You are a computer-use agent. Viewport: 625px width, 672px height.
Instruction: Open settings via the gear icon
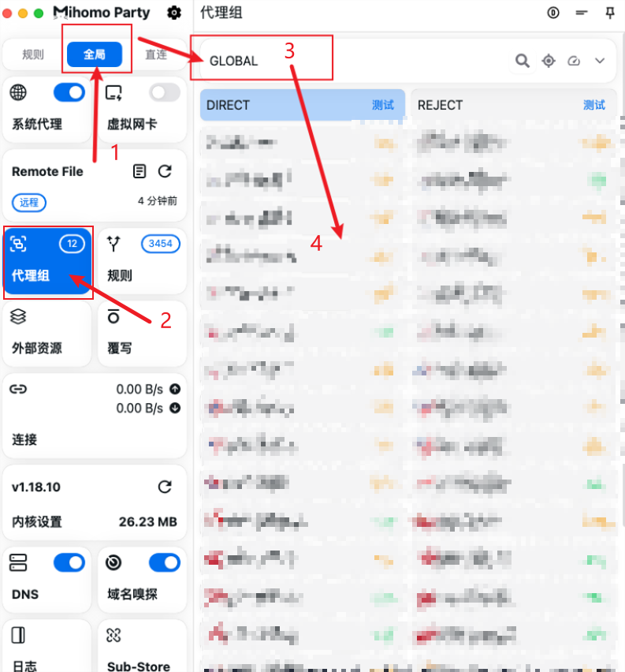(x=174, y=13)
